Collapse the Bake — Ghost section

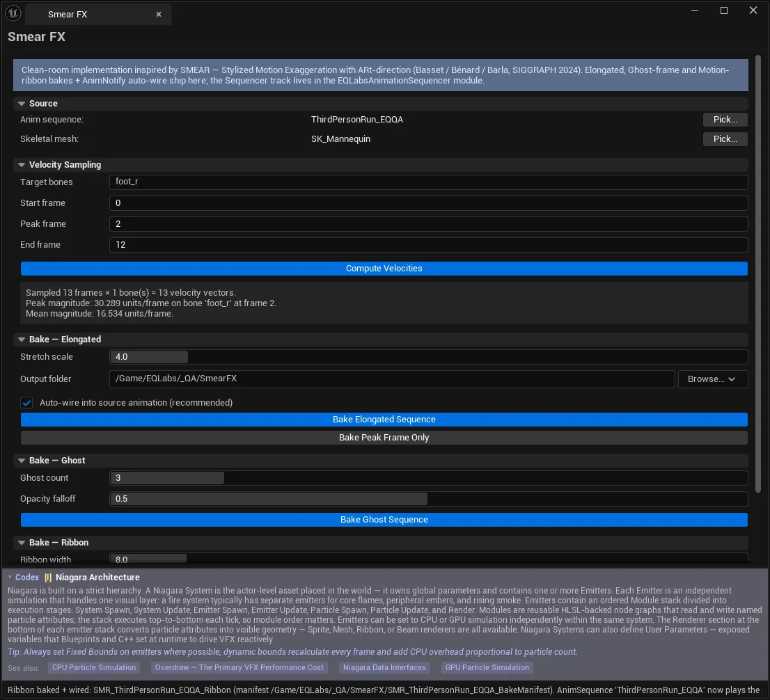click(x=22, y=461)
